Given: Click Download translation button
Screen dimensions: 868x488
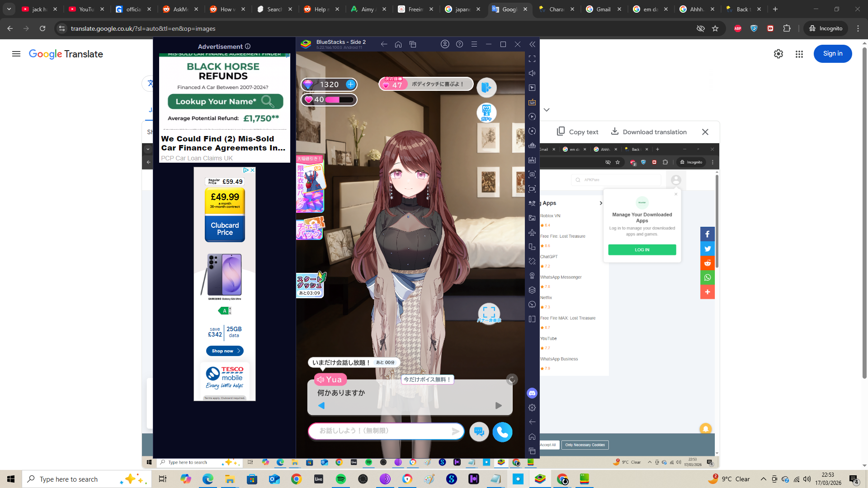Looking at the screenshot, I should [649, 132].
